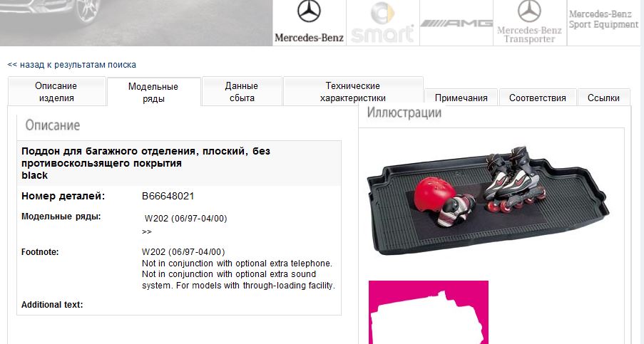The width and height of the screenshot is (644, 344).
Task: Open the boot tray product photo
Action: (488, 201)
